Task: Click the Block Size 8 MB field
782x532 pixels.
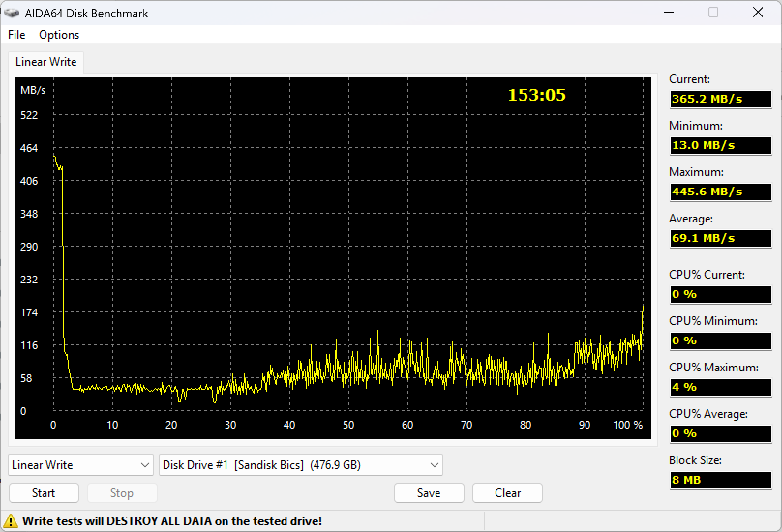Action: [721, 480]
